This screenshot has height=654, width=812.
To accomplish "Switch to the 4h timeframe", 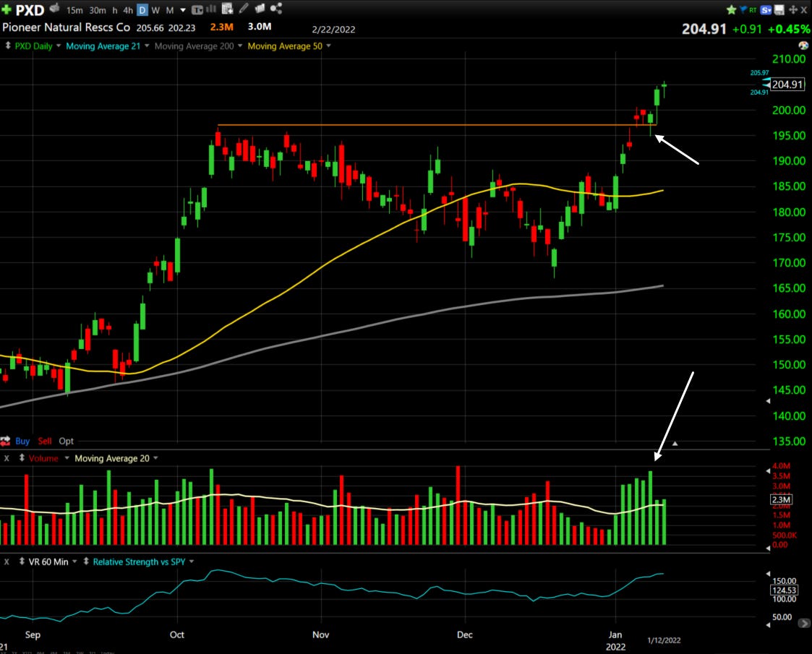I will pyautogui.click(x=128, y=10).
